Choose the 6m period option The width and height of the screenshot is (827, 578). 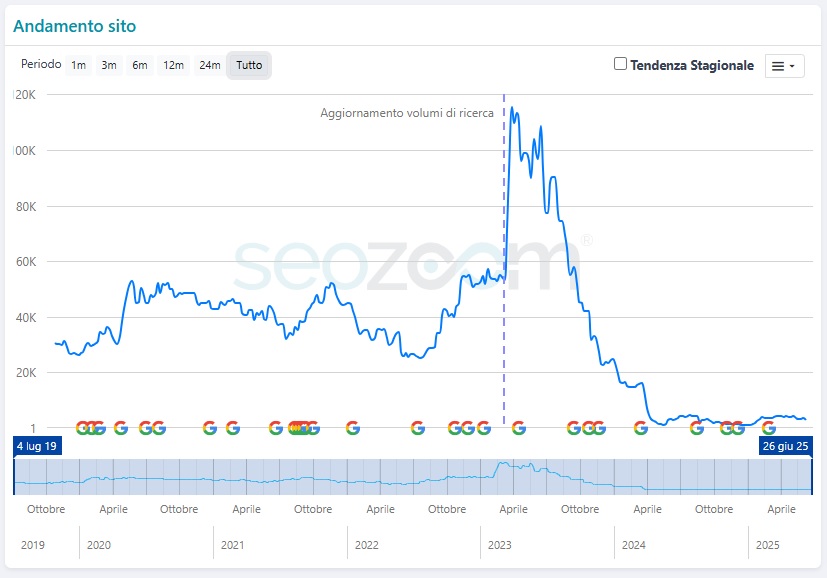140,65
